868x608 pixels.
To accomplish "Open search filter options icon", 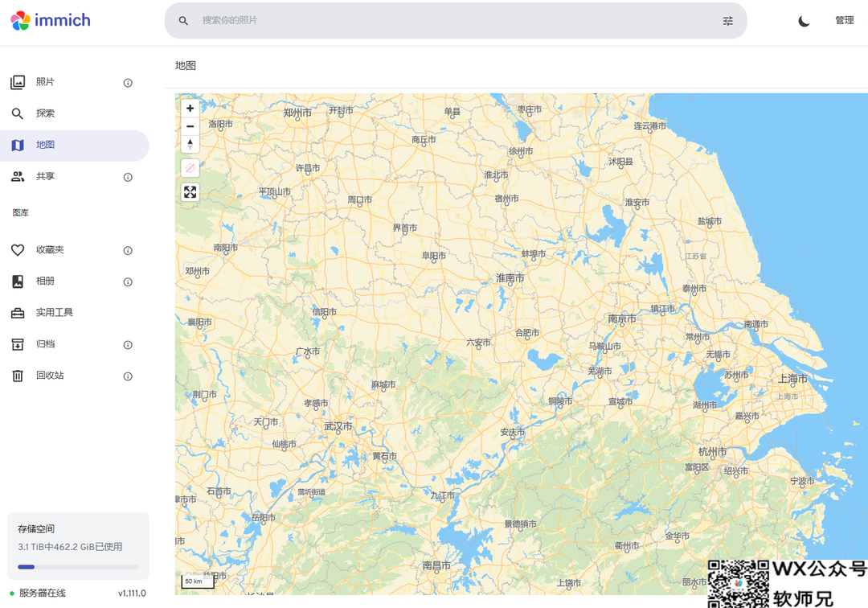I will pyautogui.click(x=728, y=21).
